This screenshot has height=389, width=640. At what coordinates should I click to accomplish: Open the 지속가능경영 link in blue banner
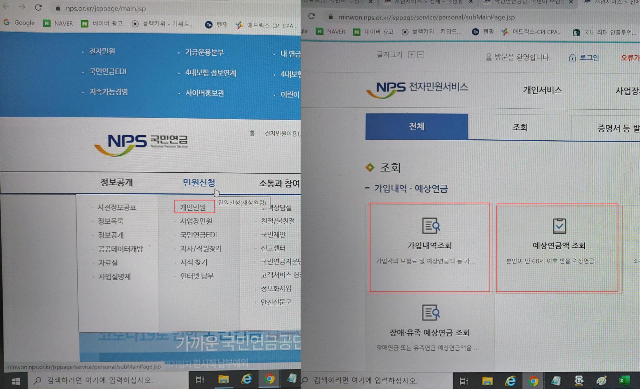(109, 92)
